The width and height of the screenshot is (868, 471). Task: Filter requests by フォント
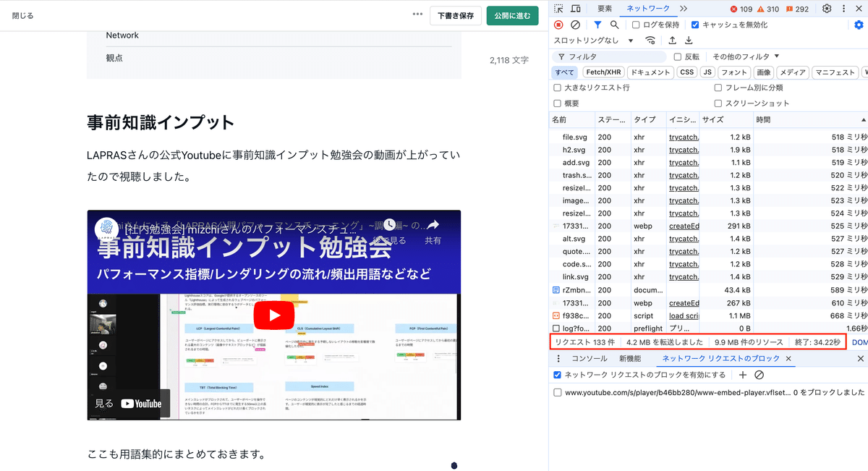coord(734,72)
